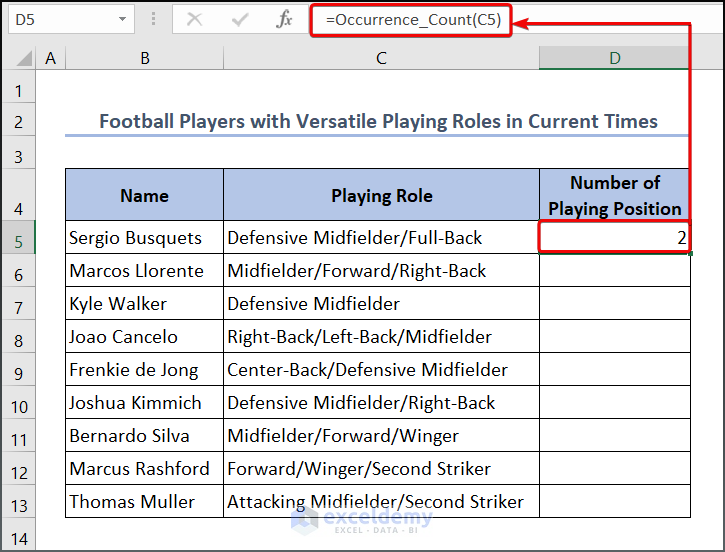Click the Playing Role header cell
725x552 pixels.
click(381, 196)
